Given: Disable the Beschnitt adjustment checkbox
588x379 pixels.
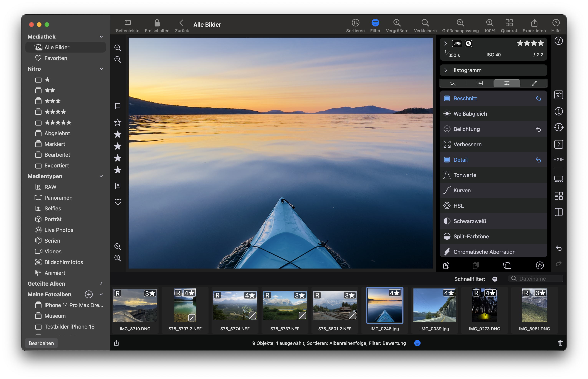Looking at the screenshot, I should [x=447, y=98].
